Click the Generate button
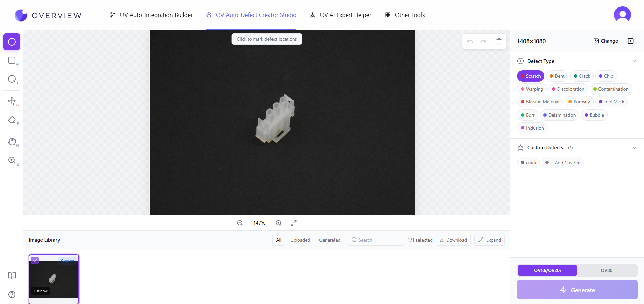This screenshot has width=644, height=304. click(x=577, y=290)
